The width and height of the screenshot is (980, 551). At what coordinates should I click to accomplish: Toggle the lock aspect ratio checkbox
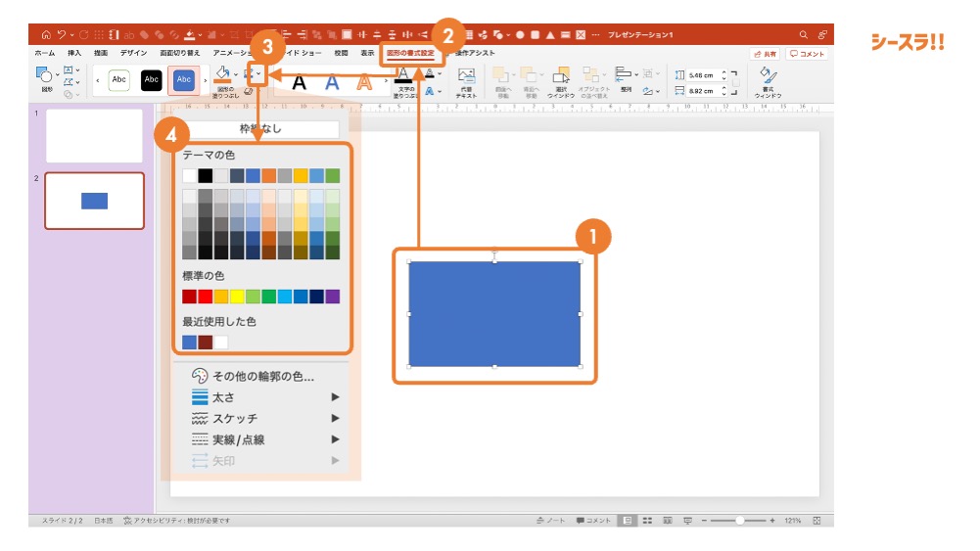[x=738, y=82]
